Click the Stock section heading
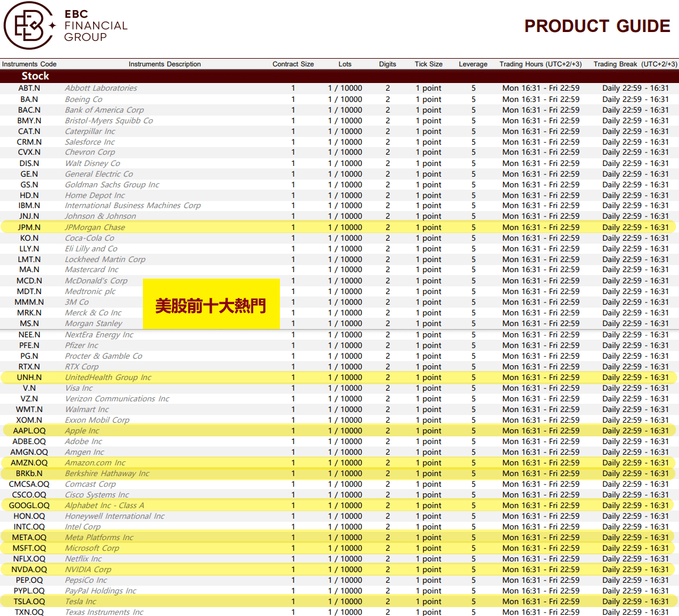The height and width of the screenshot is (616, 679). click(x=36, y=76)
